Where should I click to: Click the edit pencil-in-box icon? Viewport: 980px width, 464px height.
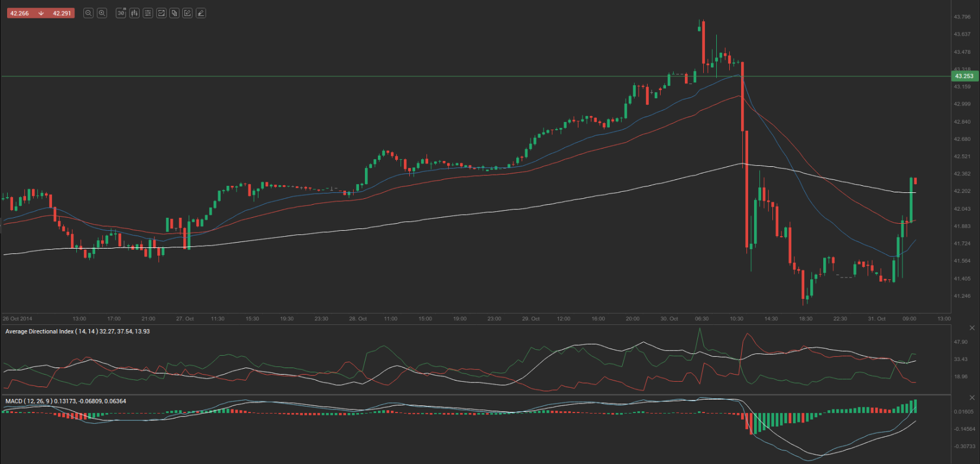(x=187, y=13)
